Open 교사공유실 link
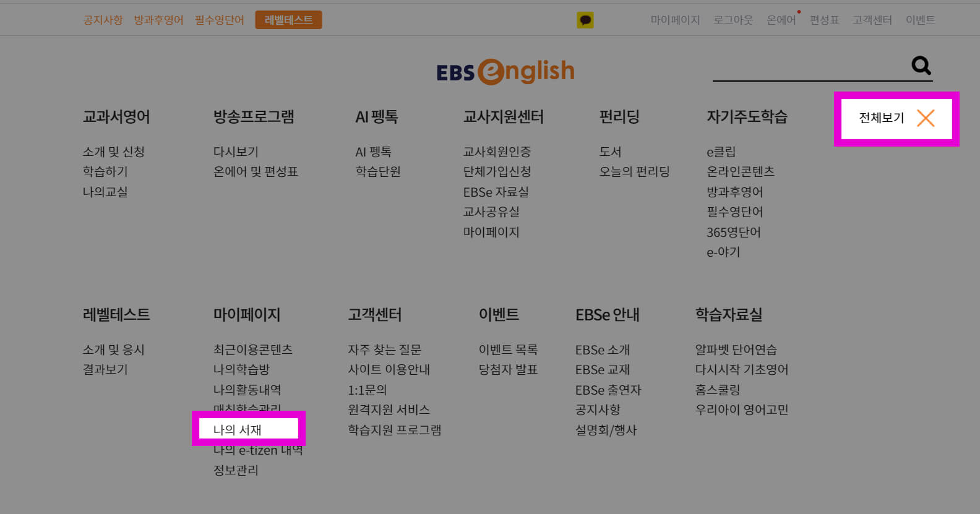The height and width of the screenshot is (514, 980). [491, 212]
